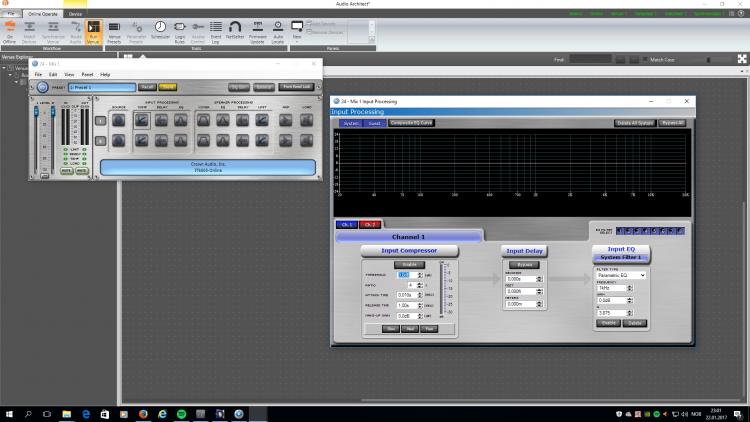Open the Filter Type dropdown
Screen dimensions: 750x422
[620, 275]
